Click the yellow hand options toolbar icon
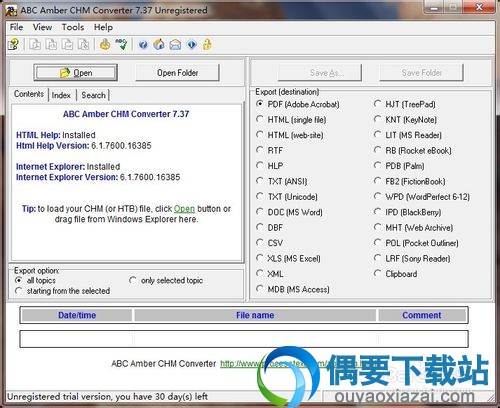 (x=105, y=44)
